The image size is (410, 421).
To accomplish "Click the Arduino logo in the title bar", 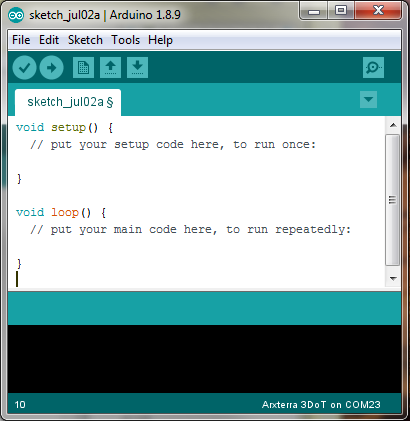I will tap(16, 15).
